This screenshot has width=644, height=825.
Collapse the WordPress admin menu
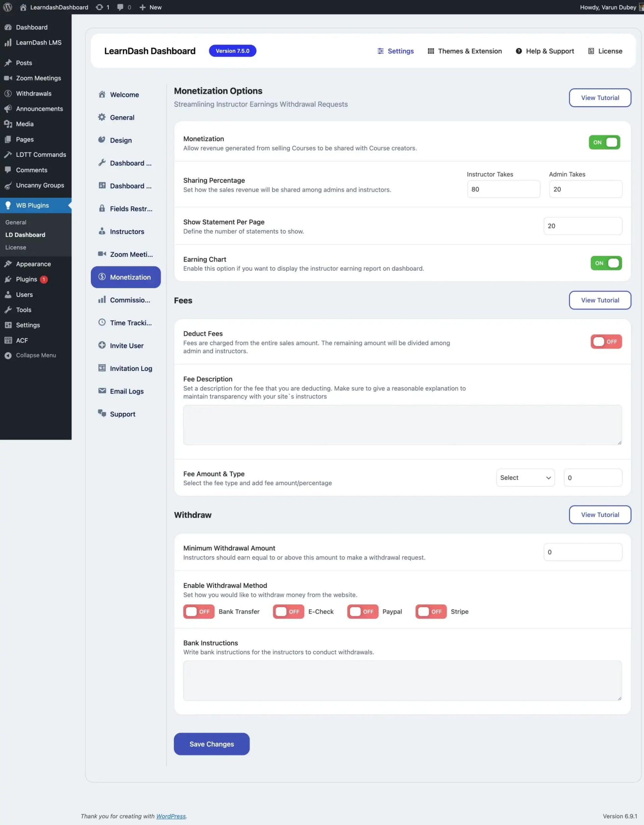point(36,355)
